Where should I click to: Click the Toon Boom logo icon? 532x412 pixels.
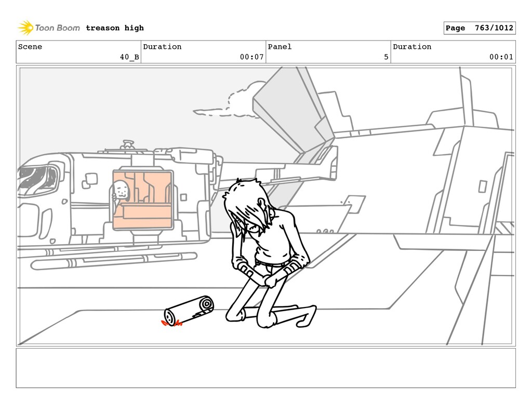point(25,28)
